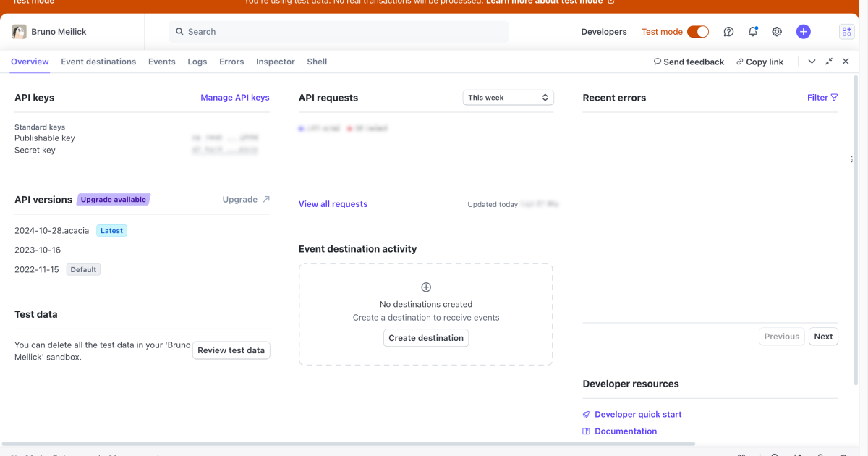Open the Recent errors Filter

pyautogui.click(x=822, y=98)
